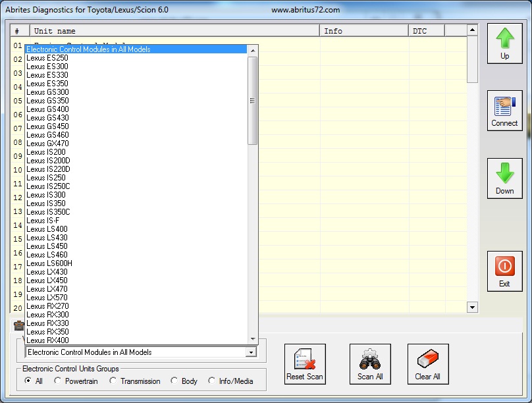This screenshot has width=532, height=403.
Task: Choose Lexus IS200 entry
Action: (136, 152)
